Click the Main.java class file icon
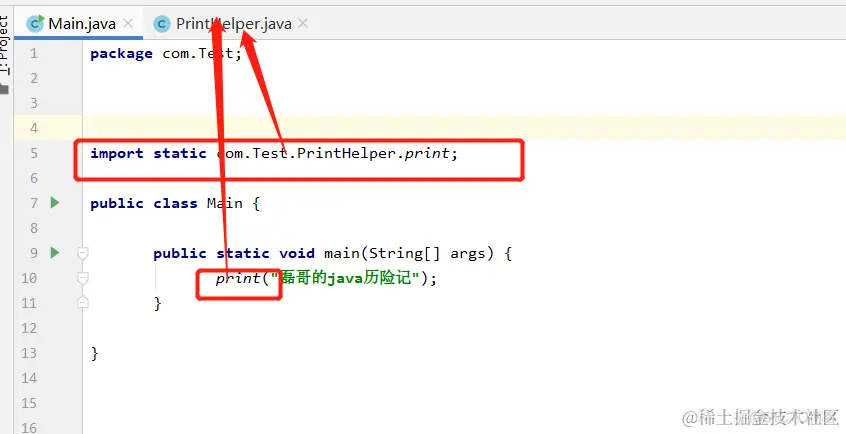846x434 pixels. [x=35, y=23]
